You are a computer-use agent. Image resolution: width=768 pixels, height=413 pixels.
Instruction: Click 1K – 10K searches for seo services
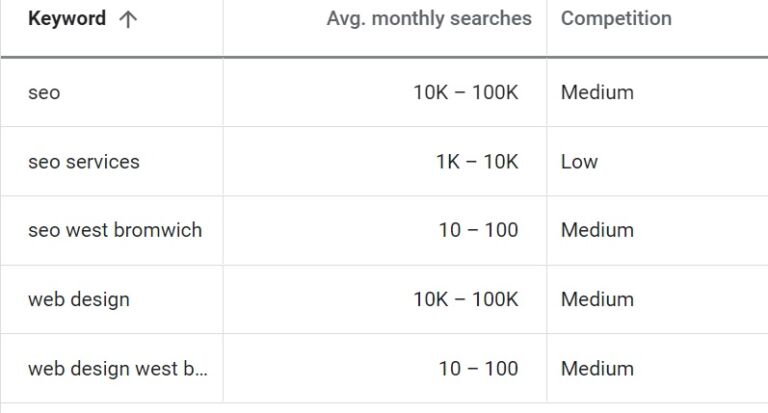[x=477, y=162]
